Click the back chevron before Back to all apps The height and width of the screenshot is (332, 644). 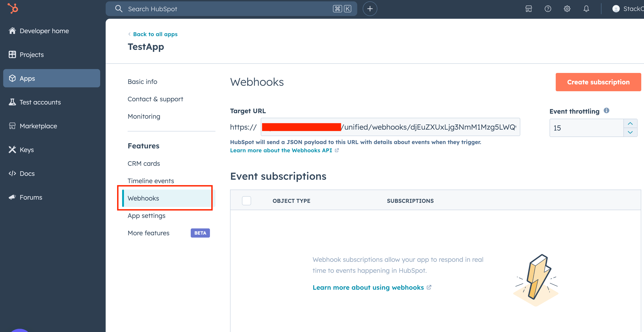129,34
